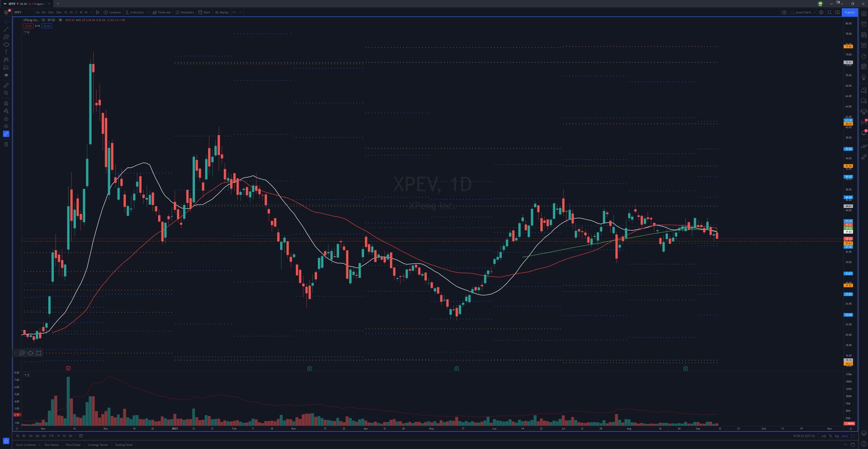
Task: Open the economic calendar icon
Action: pyautogui.click(x=864, y=67)
